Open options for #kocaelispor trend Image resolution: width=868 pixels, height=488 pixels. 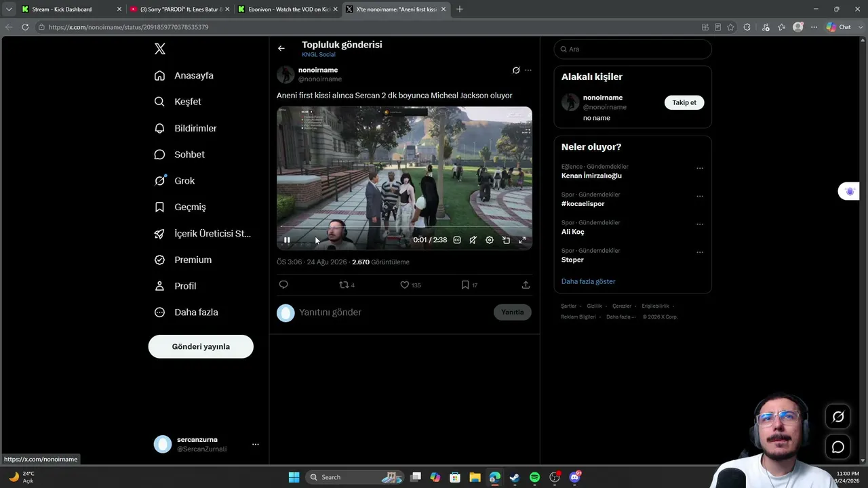(700, 197)
